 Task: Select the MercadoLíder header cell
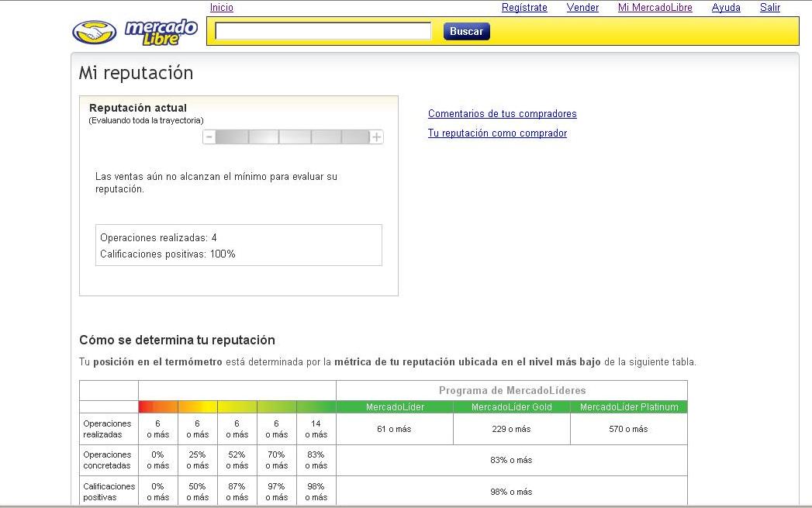tap(395, 407)
